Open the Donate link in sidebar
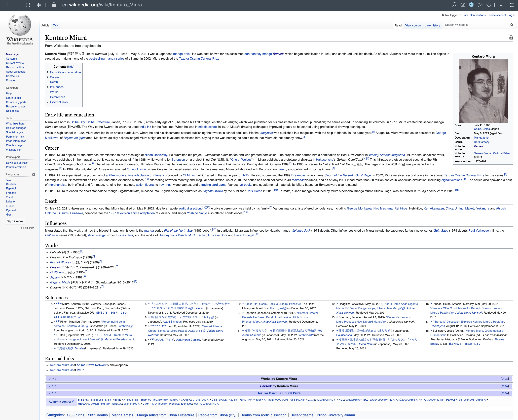 pos(10,80)
